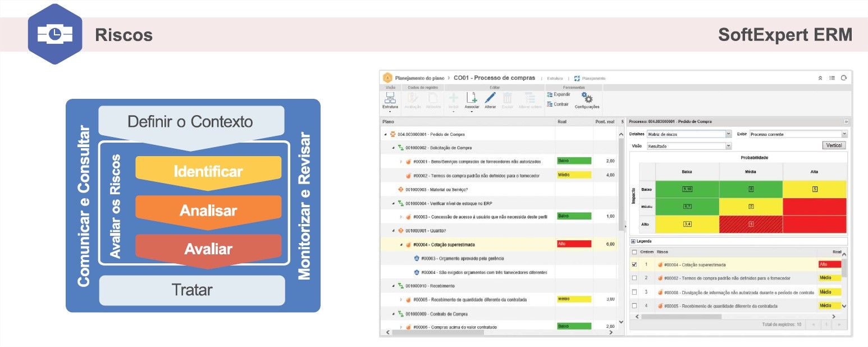Viewport: 868px width, 347px height.
Task: Check the box for risk order 4
Action: (634, 305)
